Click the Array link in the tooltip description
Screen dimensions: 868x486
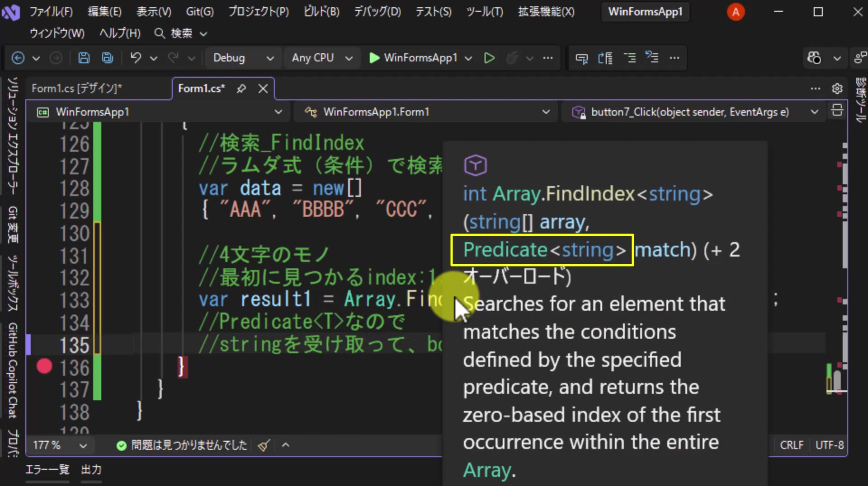click(487, 470)
